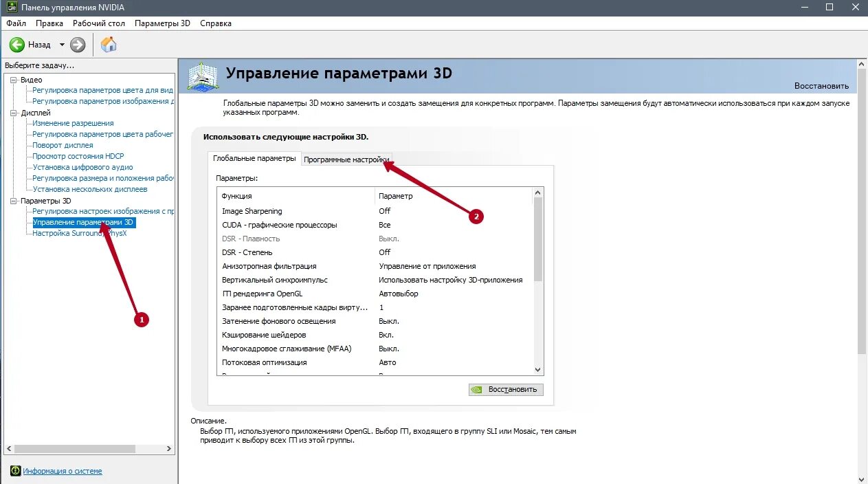Open Настройка Surround, PhysX
This screenshot has width=868, height=484.
80,233
